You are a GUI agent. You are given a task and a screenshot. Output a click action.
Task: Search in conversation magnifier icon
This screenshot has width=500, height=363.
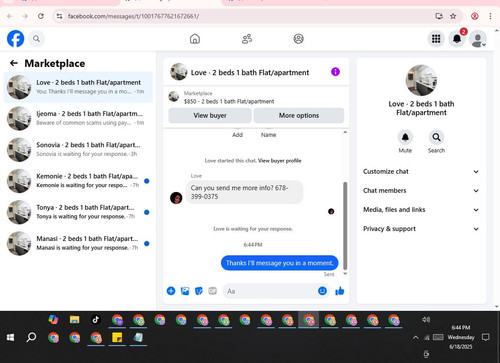(x=436, y=137)
